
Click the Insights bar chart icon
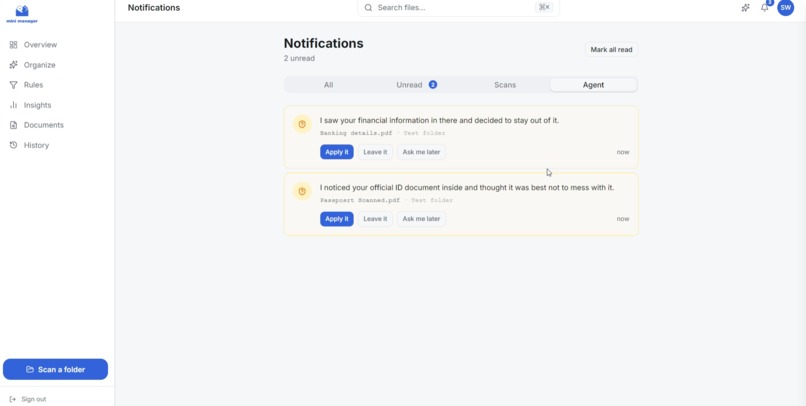[13, 105]
